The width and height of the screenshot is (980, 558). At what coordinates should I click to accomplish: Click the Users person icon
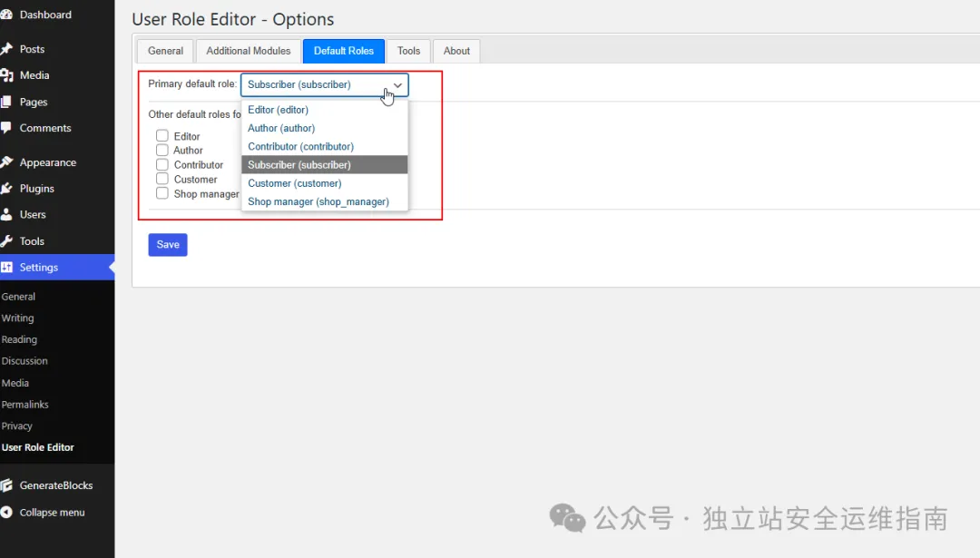click(6, 214)
